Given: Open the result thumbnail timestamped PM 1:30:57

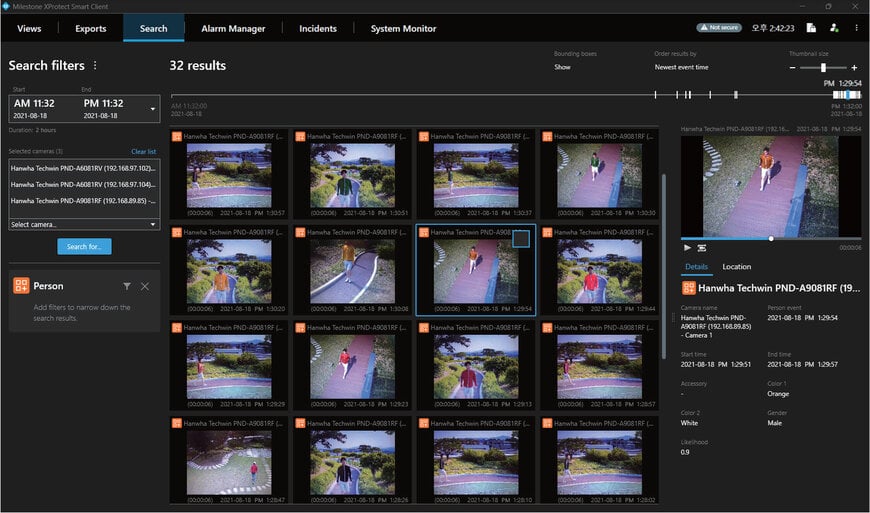Looking at the screenshot, I should (x=229, y=175).
